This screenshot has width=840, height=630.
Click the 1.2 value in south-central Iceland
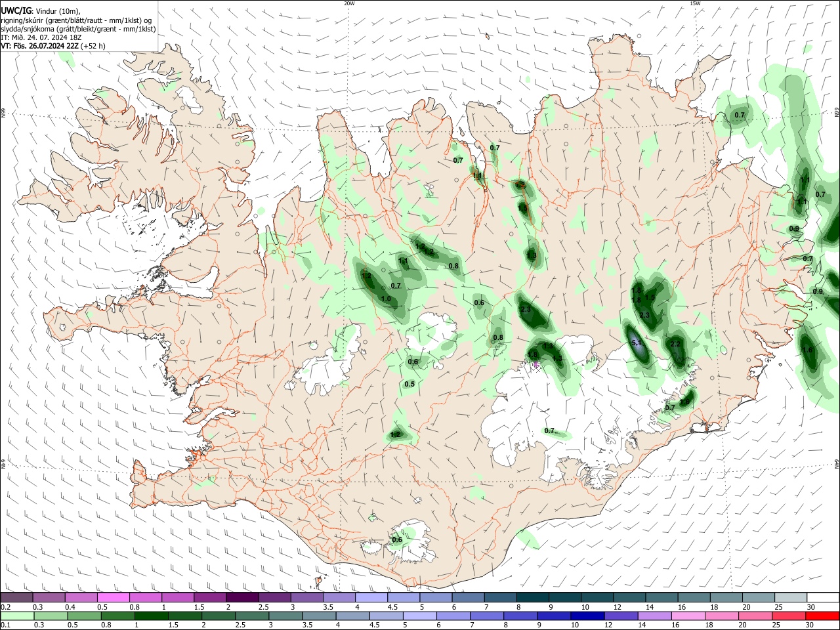coord(395,434)
